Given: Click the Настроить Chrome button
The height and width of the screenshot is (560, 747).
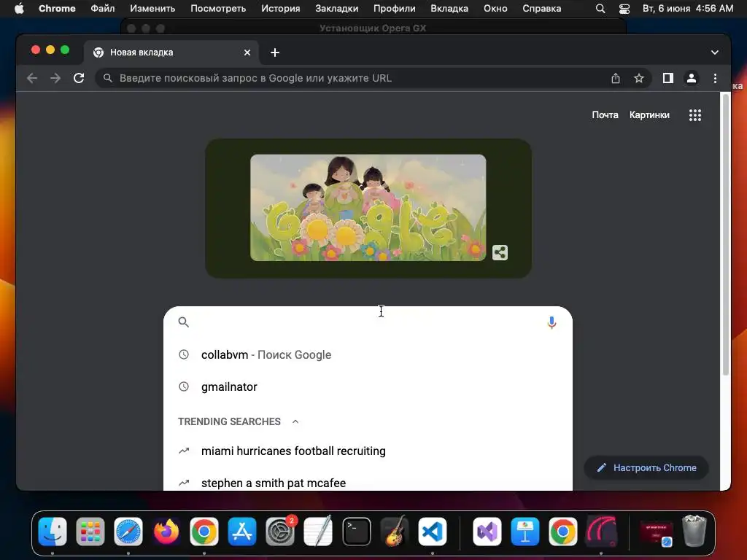Looking at the screenshot, I should (646, 467).
